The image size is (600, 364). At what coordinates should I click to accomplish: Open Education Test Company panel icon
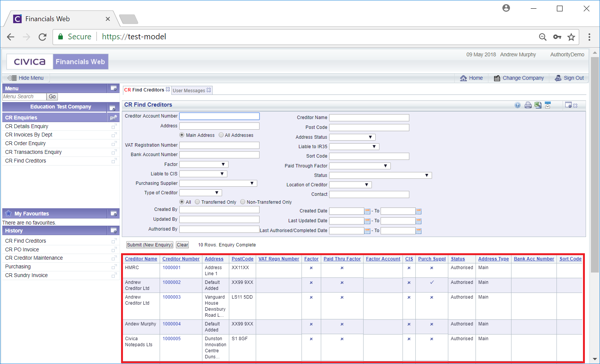(112, 108)
